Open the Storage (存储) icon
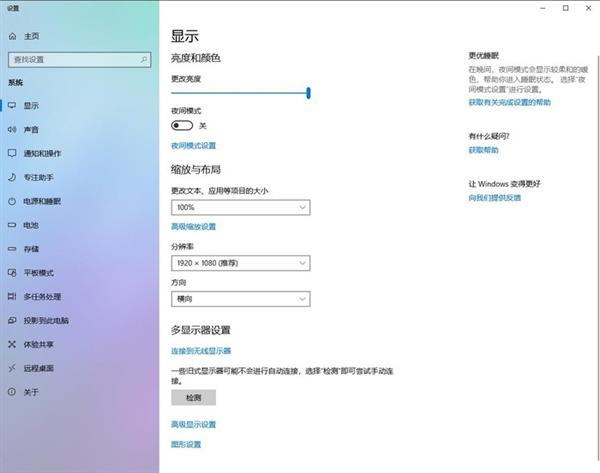600x473 pixels. tap(12, 249)
